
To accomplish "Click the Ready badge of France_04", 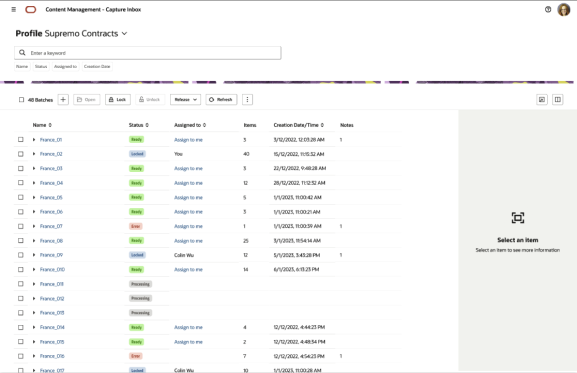I will (x=137, y=183).
